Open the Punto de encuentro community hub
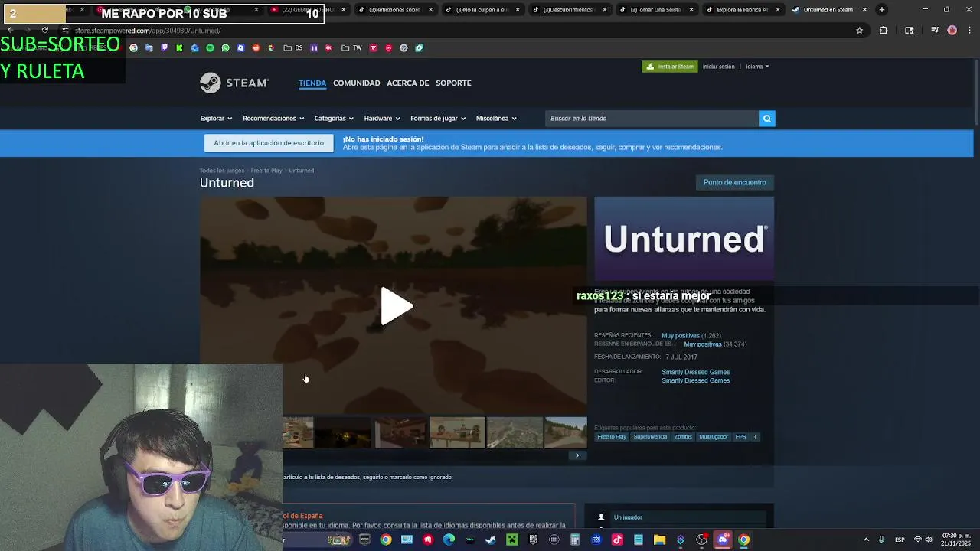Image resolution: width=980 pixels, height=551 pixels. coord(734,182)
